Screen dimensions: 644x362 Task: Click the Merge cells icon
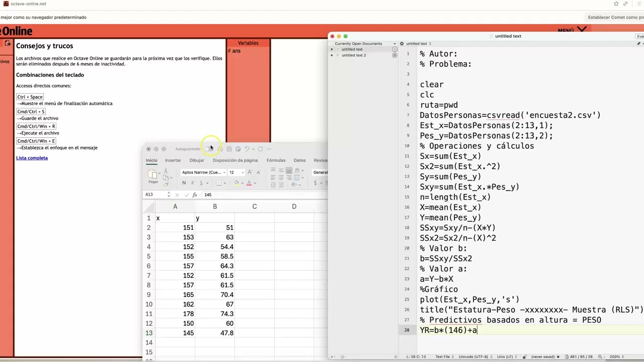click(x=296, y=177)
